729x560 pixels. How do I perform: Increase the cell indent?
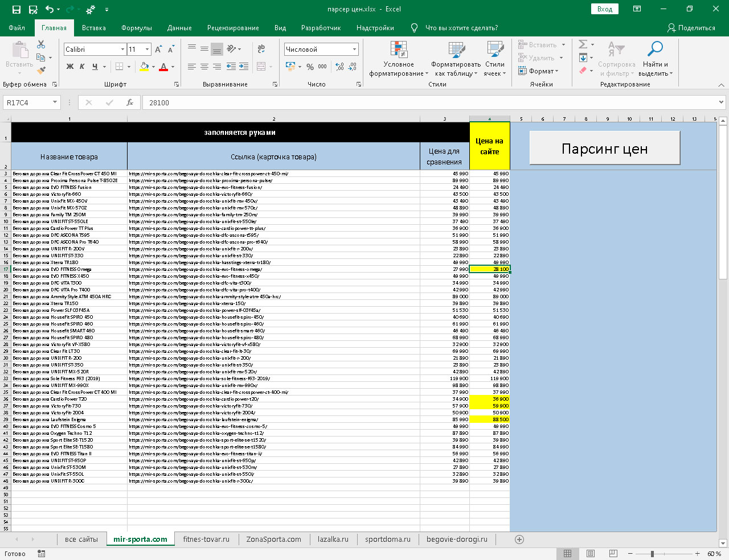244,67
